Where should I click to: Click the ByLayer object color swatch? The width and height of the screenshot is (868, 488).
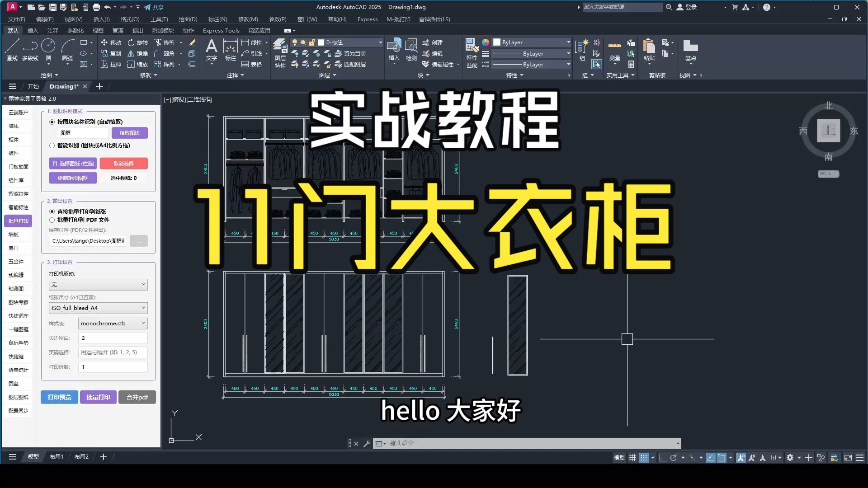[497, 42]
